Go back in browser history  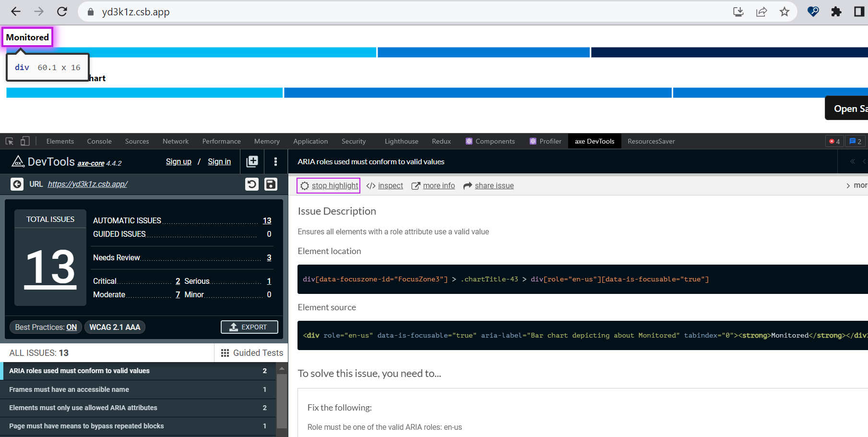click(16, 12)
